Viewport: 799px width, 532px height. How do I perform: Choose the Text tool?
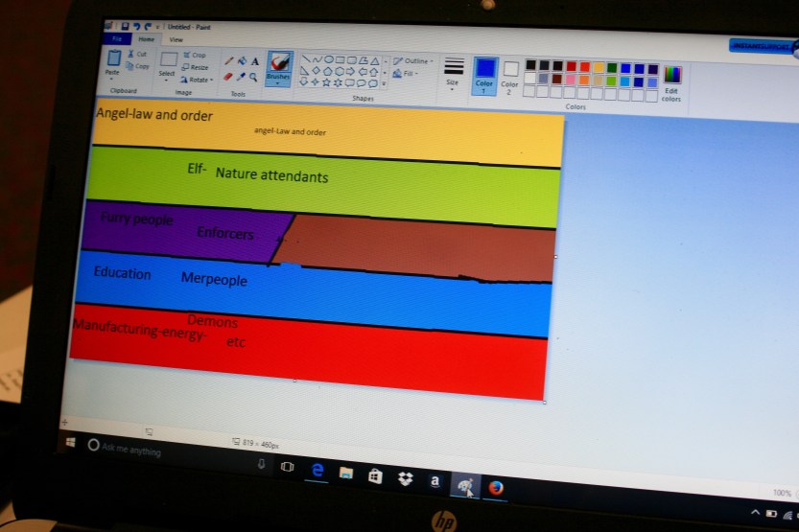255,62
